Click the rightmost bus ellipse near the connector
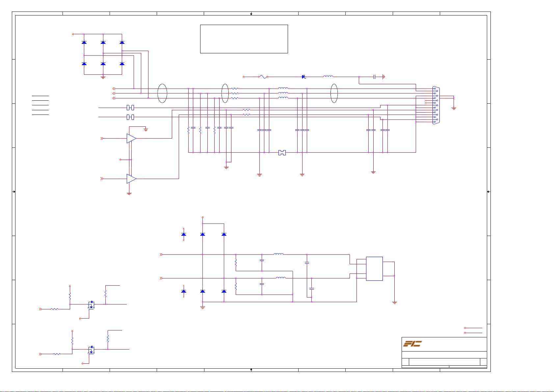 tap(334, 93)
